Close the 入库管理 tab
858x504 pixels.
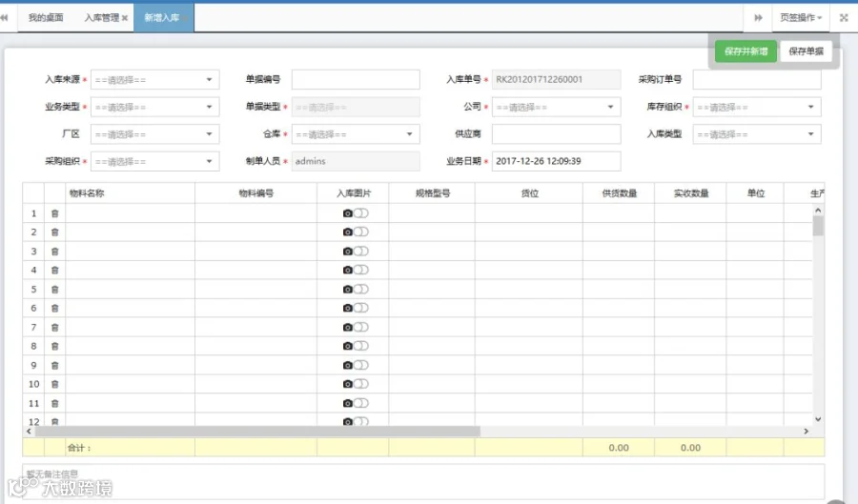[125, 18]
